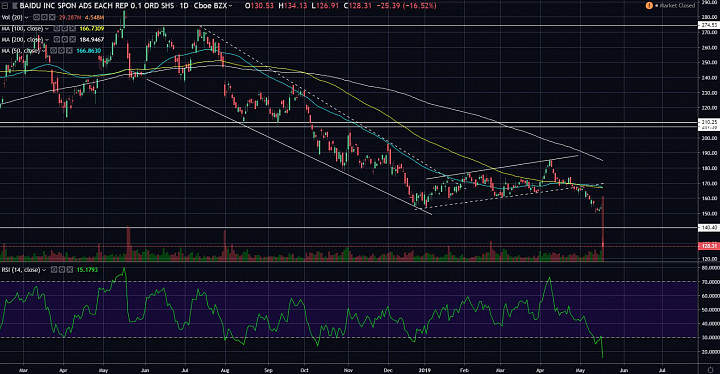Expand the RSI (14, close) dropdown arrow
Viewport: 720px width, 374px height.
(x=44, y=270)
